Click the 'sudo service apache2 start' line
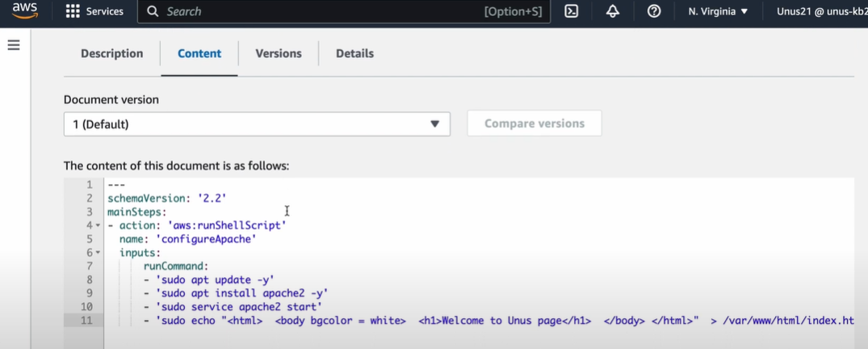 click(233, 307)
